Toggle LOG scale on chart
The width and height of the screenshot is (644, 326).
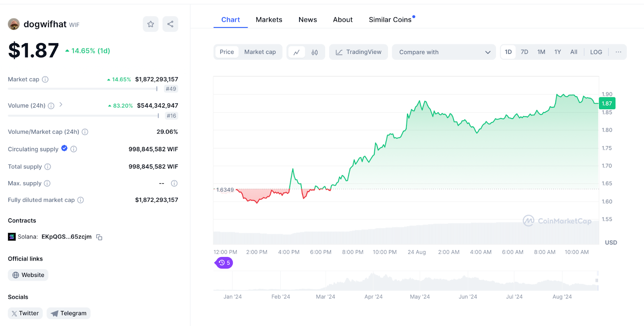596,52
